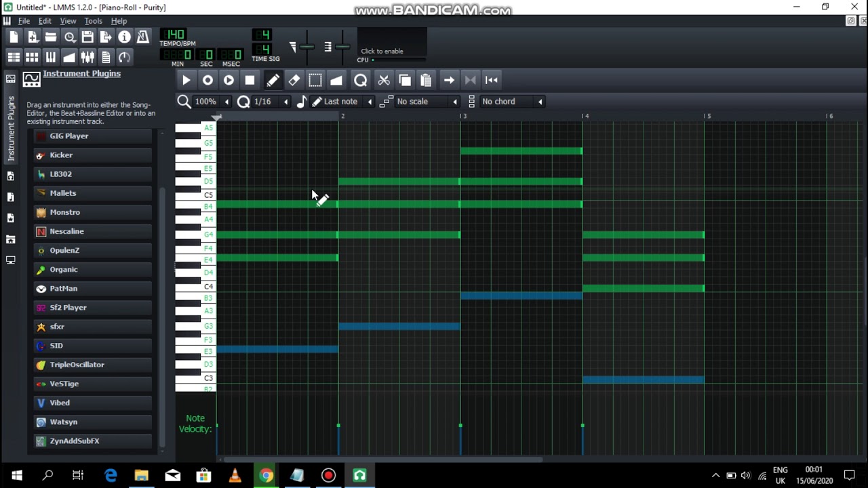The width and height of the screenshot is (868, 488).
Task: Select the ZynAddSubFX instrument
Action: point(92,441)
